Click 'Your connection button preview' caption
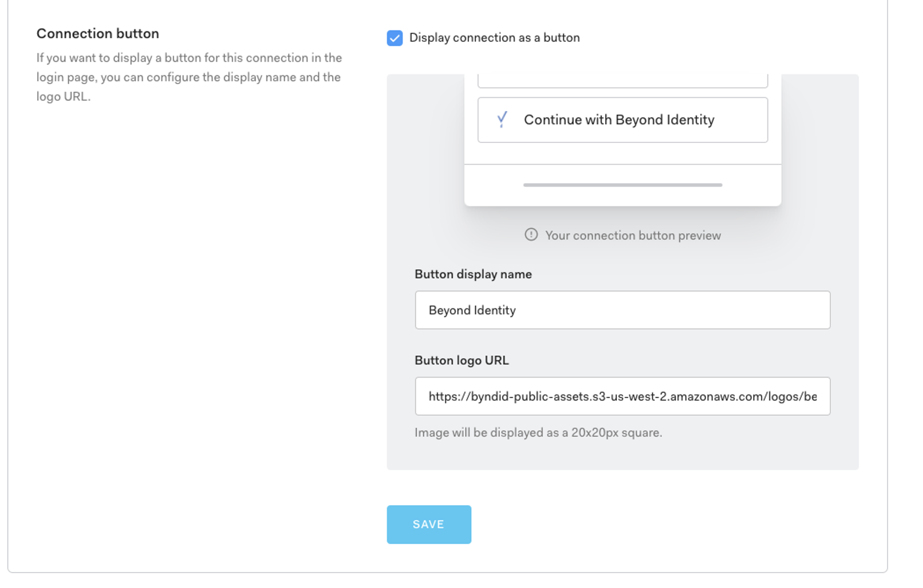This screenshot has width=923, height=588. (632, 236)
